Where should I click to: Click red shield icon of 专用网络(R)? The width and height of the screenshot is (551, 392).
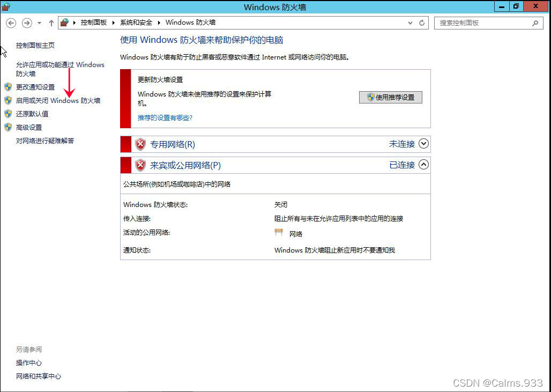tap(140, 144)
